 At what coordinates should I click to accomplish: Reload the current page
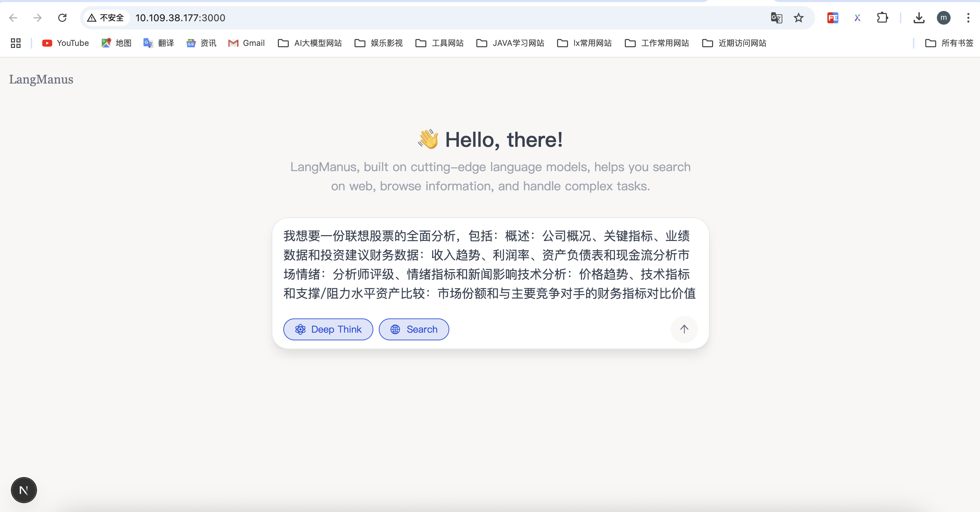62,18
